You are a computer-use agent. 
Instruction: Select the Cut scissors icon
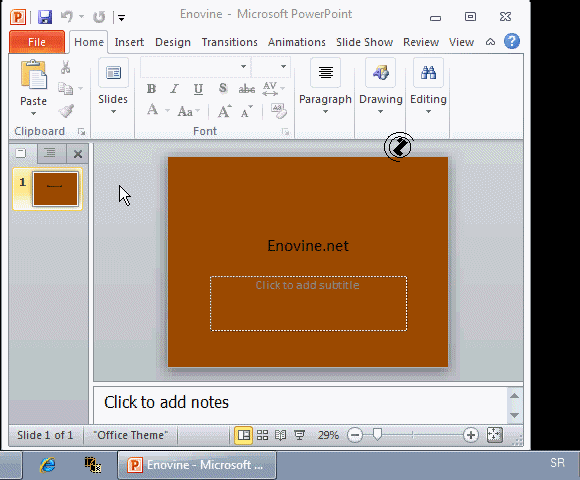(65, 67)
